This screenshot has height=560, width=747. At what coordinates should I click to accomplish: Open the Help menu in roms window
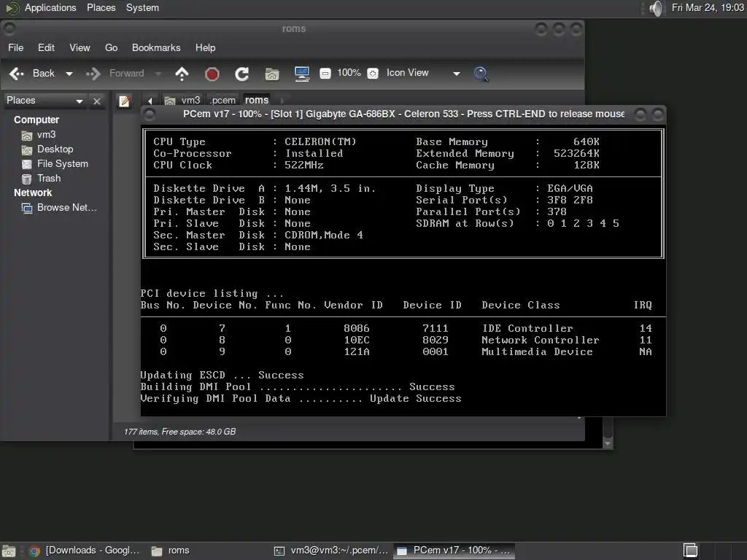[x=205, y=47]
